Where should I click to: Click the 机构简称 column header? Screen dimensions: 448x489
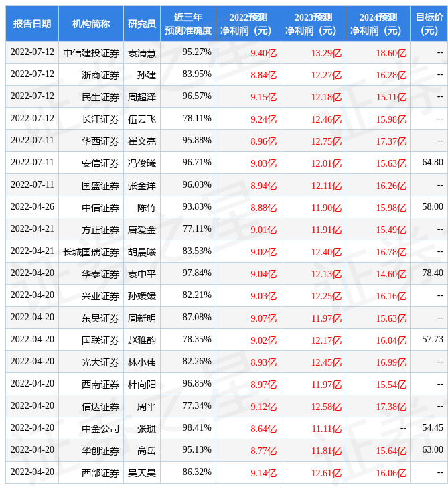click(x=91, y=23)
